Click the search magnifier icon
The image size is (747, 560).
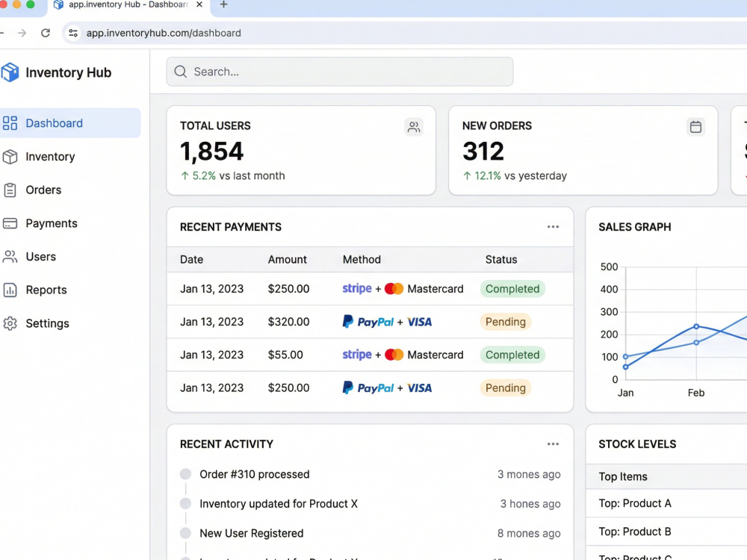tap(181, 72)
